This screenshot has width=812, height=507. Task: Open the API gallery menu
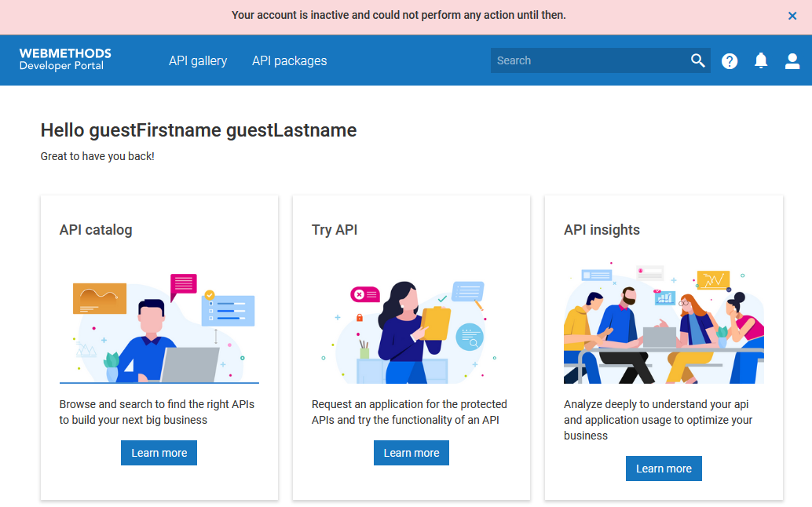tap(198, 60)
